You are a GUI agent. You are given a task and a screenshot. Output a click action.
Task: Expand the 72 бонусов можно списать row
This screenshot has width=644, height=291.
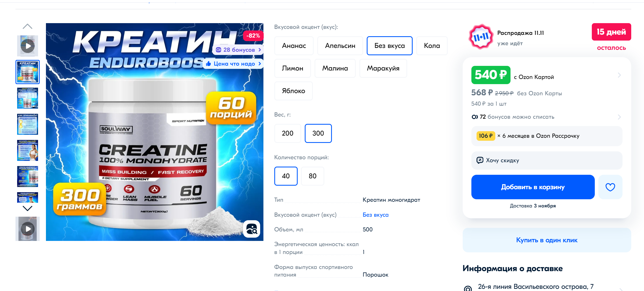pos(547,117)
